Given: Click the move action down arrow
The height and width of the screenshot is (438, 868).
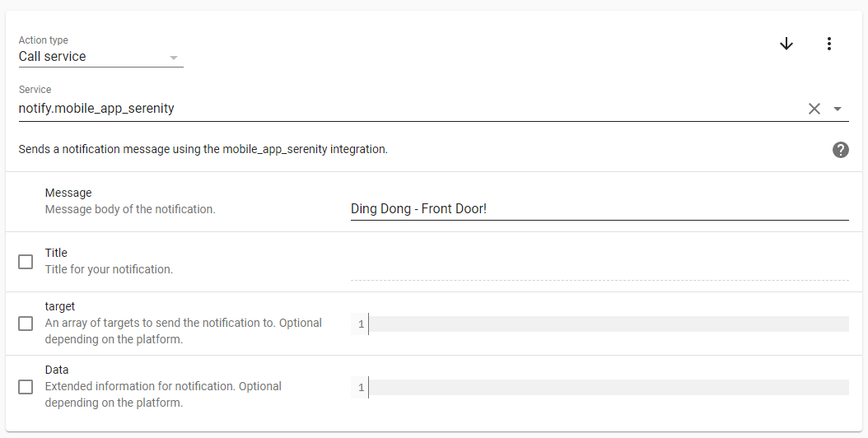Looking at the screenshot, I should pyautogui.click(x=786, y=44).
